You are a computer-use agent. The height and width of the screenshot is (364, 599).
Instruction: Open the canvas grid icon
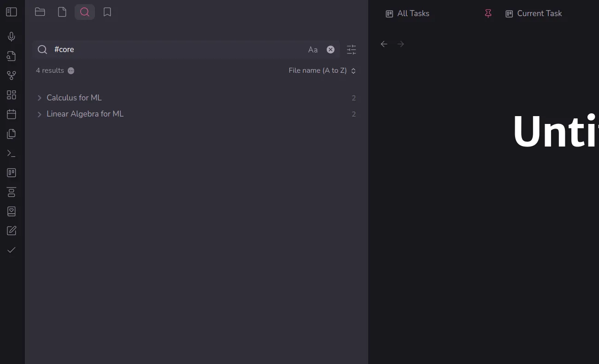(12, 95)
